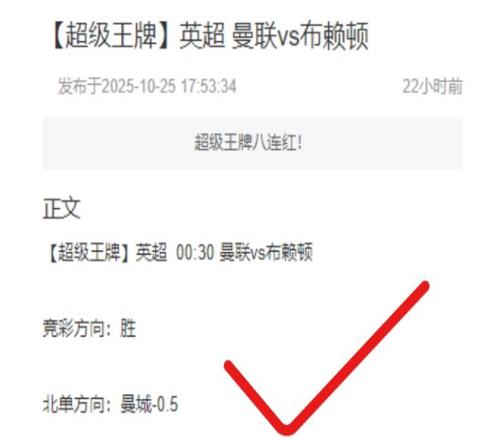The width and height of the screenshot is (500, 440).
Task: Select the 2025-10-25 publish date
Action: pyautogui.click(x=138, y=86)
